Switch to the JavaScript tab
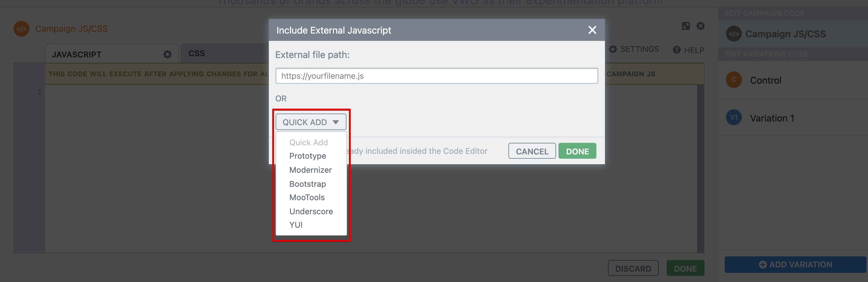 point(76,55)
